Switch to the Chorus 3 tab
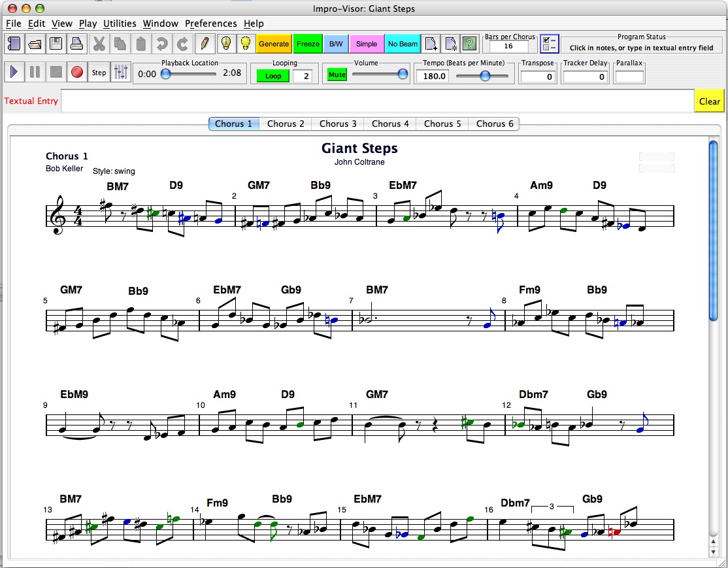This screenshot has height=568, width=728. click(x=338, y=124)
